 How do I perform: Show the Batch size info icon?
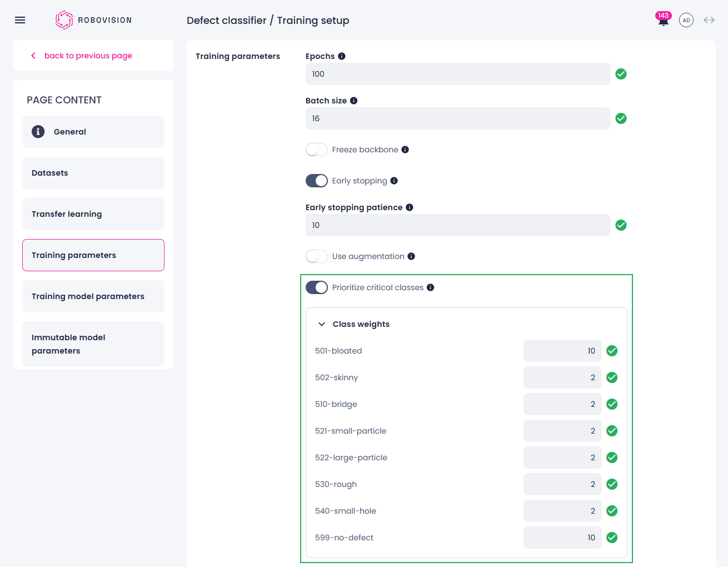click(353, 101)
